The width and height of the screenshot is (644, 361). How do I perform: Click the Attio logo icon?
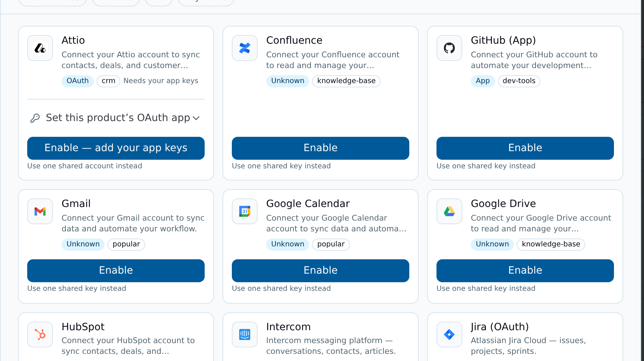pos(40,48)
